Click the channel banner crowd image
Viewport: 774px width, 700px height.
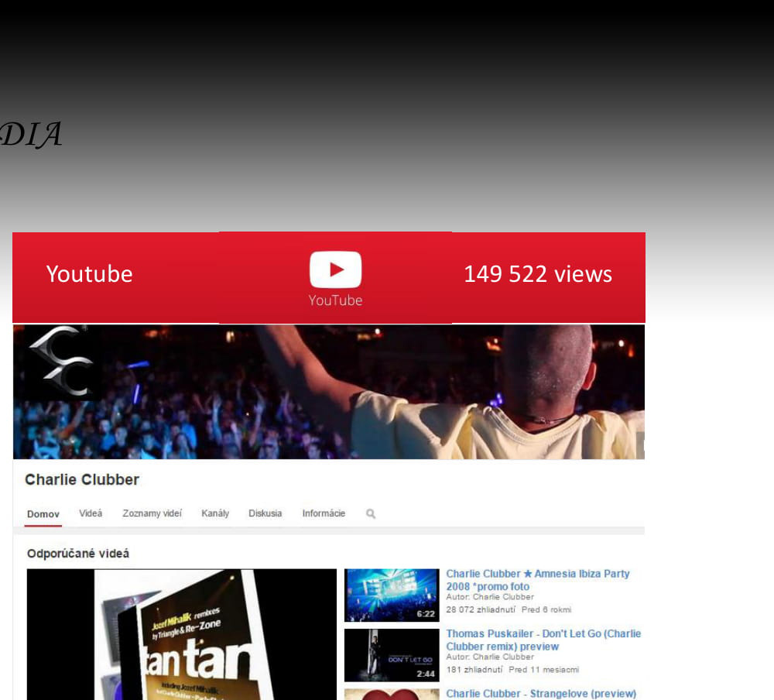tap(329, 392)
